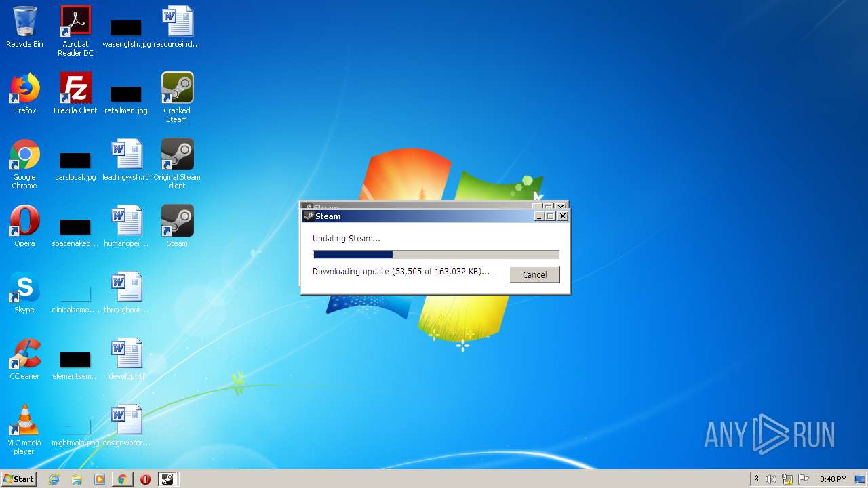Open the network tray icon
868x488 pixels.
[787, 479]
